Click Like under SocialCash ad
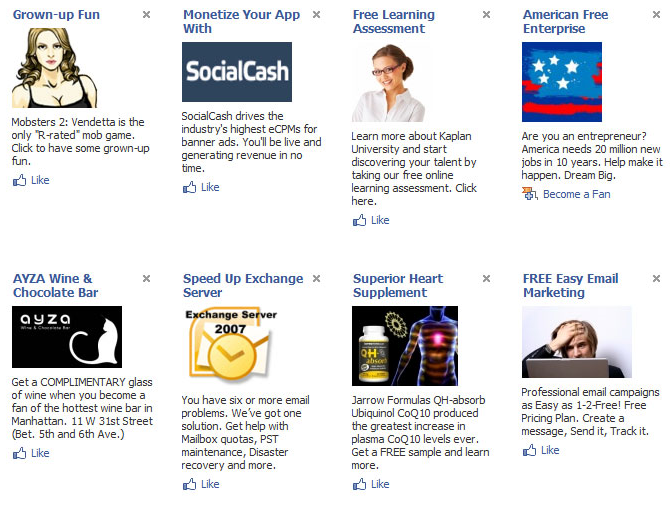The width and height of the screenshot is (672, 505). click(x=201, y=187)
